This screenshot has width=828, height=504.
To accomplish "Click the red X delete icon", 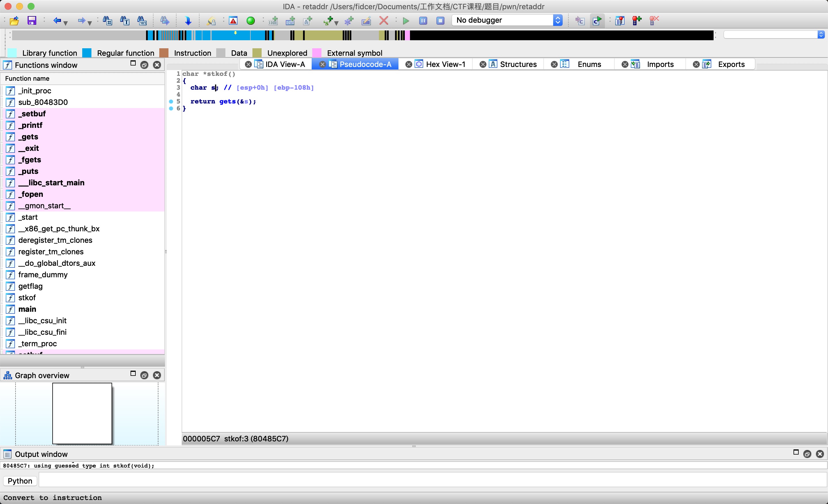I will coord(384,21).
